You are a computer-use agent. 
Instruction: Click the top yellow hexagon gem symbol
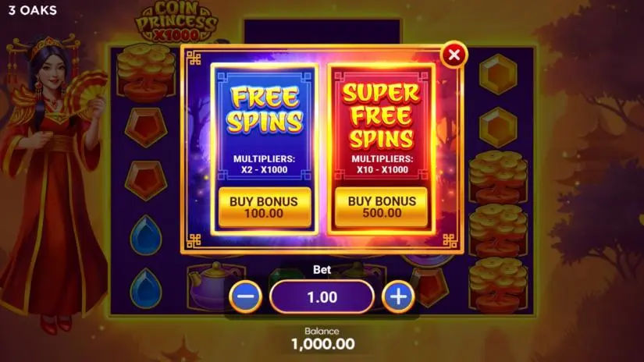click(498, 74)
